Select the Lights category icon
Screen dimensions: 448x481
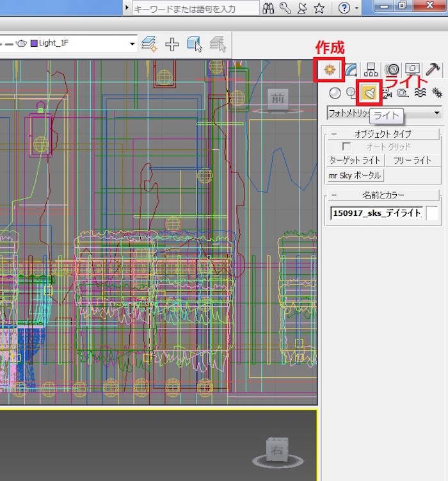tap(369, 93)
